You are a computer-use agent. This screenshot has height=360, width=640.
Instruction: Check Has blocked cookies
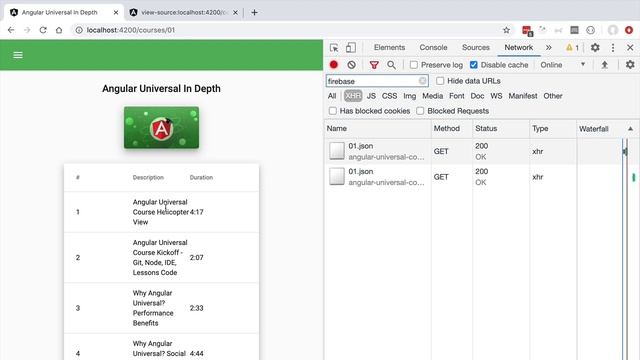tap(333, 111)
